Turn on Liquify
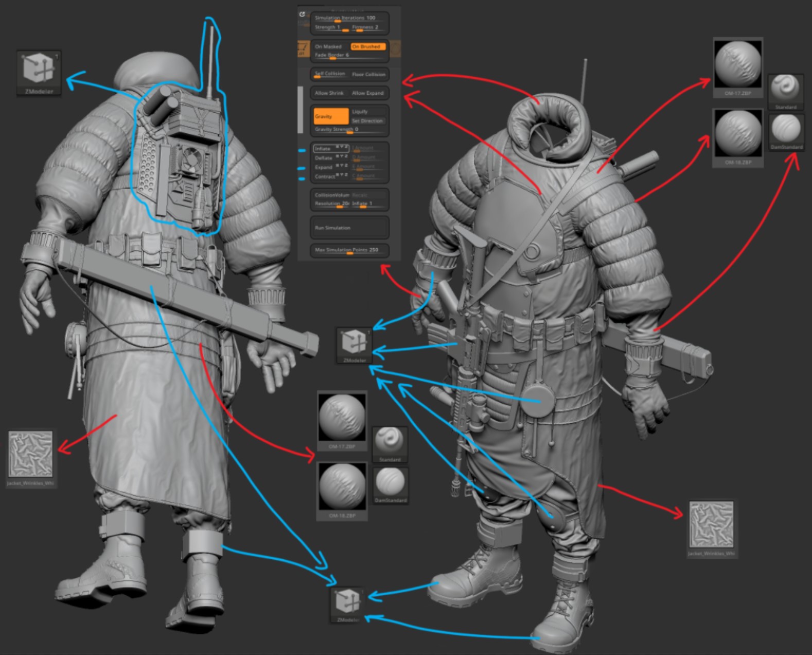Image resolution: width=812 pixels, height=655 pixels. click(x=368, y=112)
